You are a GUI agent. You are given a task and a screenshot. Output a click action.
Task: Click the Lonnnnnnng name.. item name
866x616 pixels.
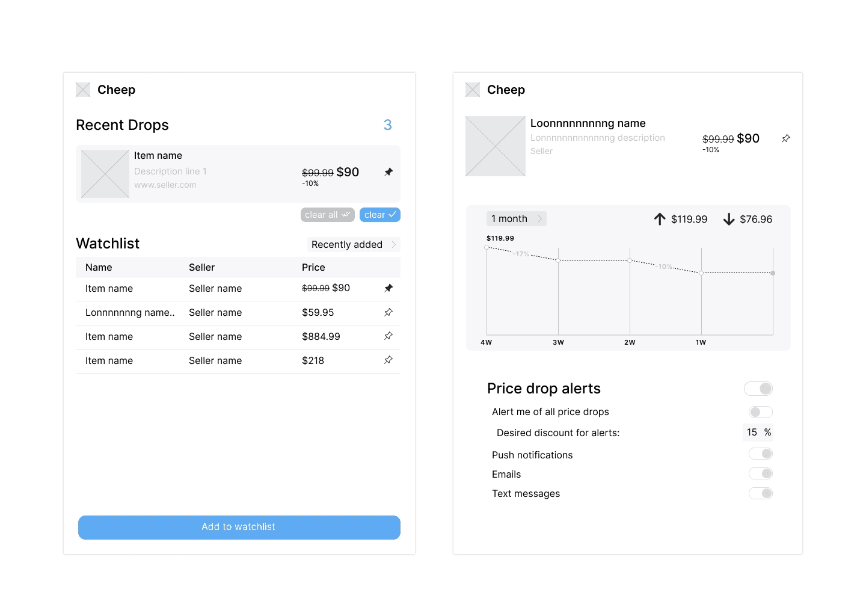130,313
